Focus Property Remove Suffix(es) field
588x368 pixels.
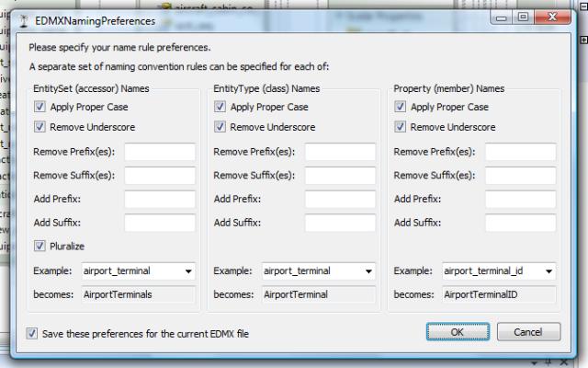click(x=521, y=176)
